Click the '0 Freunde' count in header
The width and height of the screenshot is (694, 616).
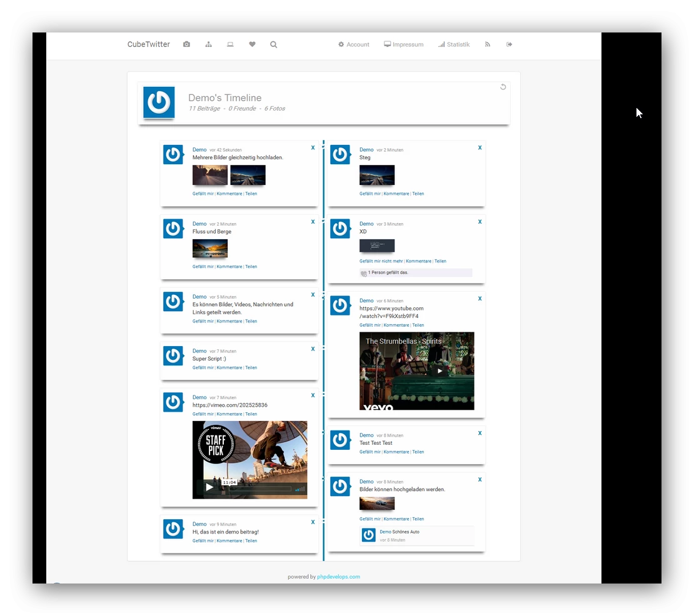[x=242, y=108]
